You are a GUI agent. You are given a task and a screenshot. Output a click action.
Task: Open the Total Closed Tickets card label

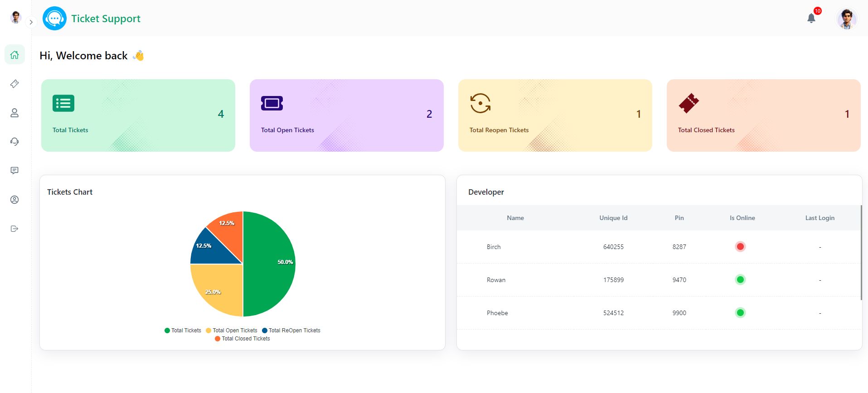[x=706, y=130]
